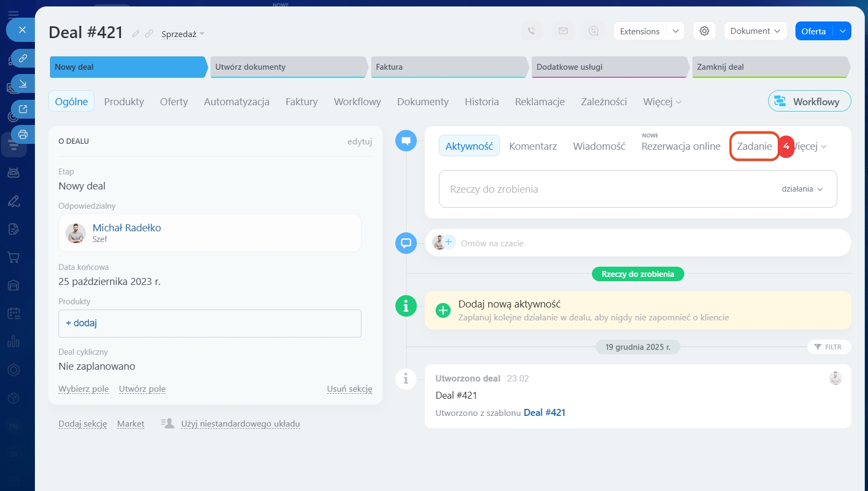Click the copy link icon beside deal title
This screenshot has width=868, height=491.
(149, 34)
